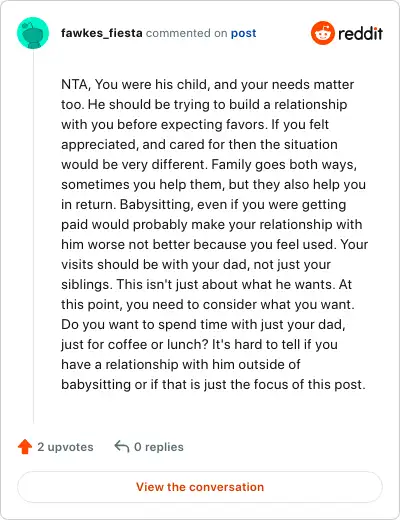Click the 'View the conversation' button
The height and width of the screenshot is (520, 400).
[x=200, y=487]
